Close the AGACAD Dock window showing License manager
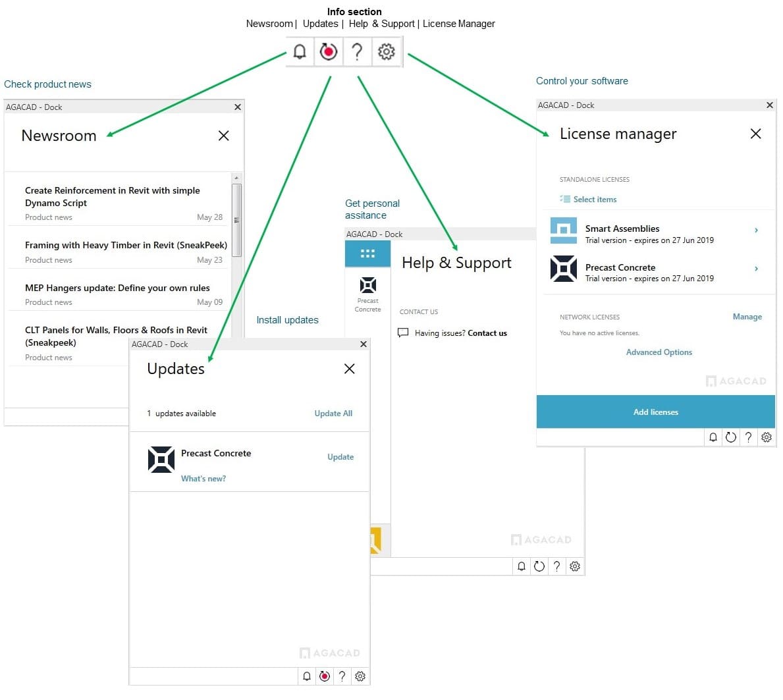The image size is (783, 700). pyautogui.click(x=770, y=105)
